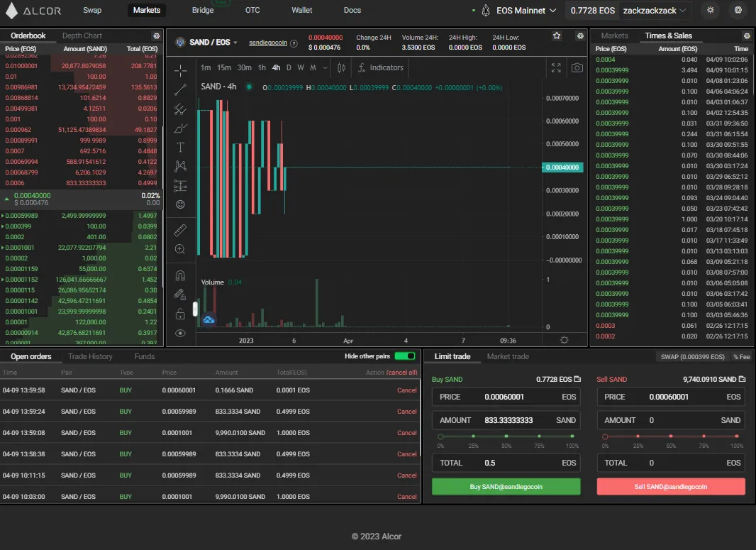Favorite the SAND / EOS pair star
Image resolution: width=756 pixels, height=550 pixels.
(557, 35)
